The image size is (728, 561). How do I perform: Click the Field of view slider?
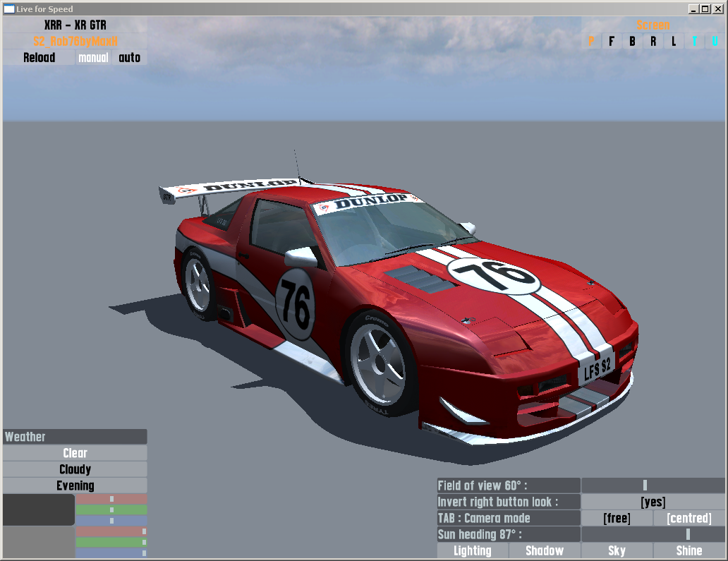pyautogui.click(x=653, y=485)
